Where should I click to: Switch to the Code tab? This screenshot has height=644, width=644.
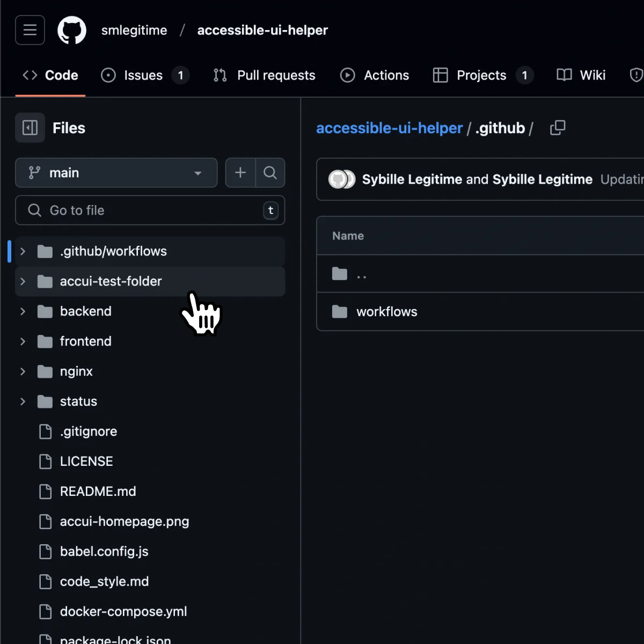[50, 75]
